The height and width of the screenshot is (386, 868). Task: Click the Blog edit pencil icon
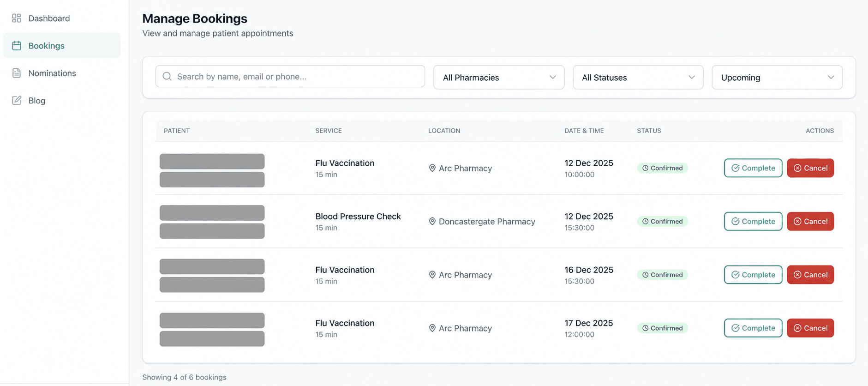coord(17,100)
